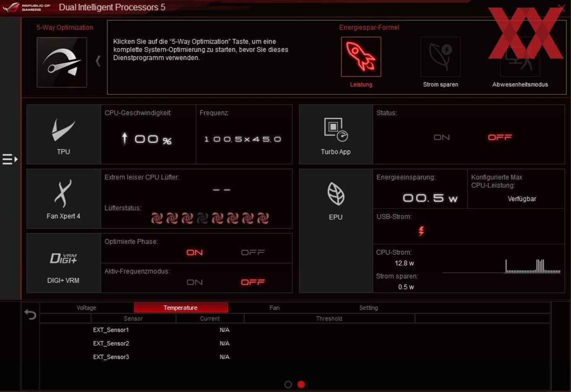This screenshot has height=392, width=571.
Task: Switch to the Fan tab
Action: (x=275, y=308)
